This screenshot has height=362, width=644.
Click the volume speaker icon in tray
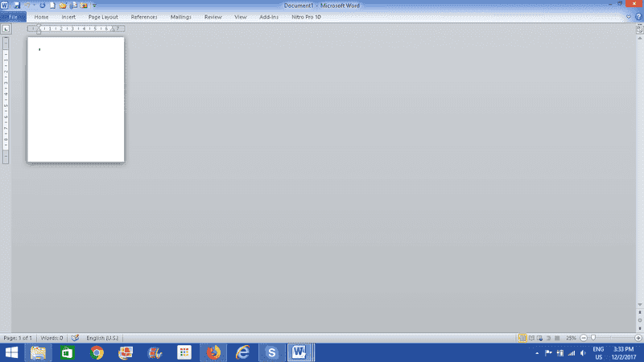pos(583,353)
